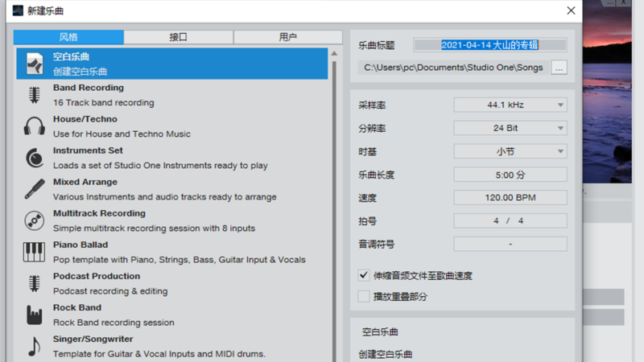This screenshot has width=644, height=362.
Task: Expand the 分辨率 24 Bit dropdown
Action: point(510,129)
